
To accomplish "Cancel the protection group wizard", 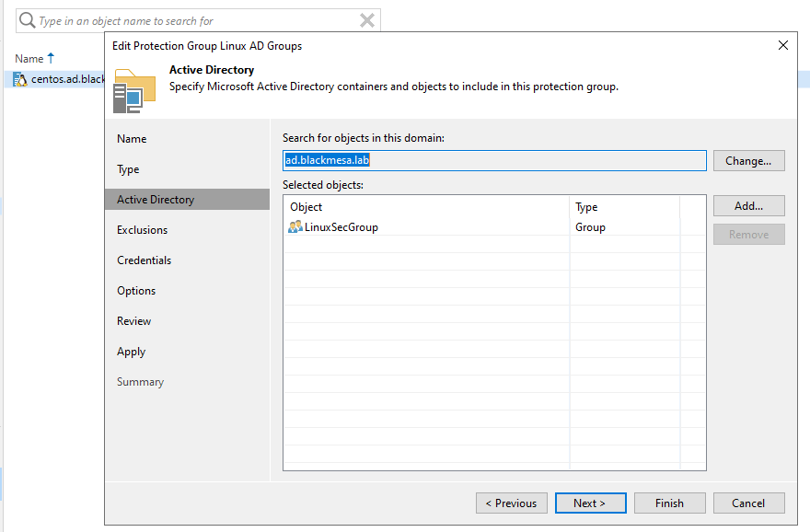I will (748, 503).
